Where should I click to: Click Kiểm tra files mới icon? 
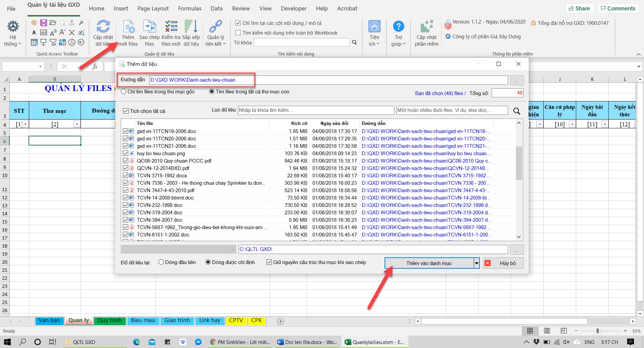click(x=171, y=27)
